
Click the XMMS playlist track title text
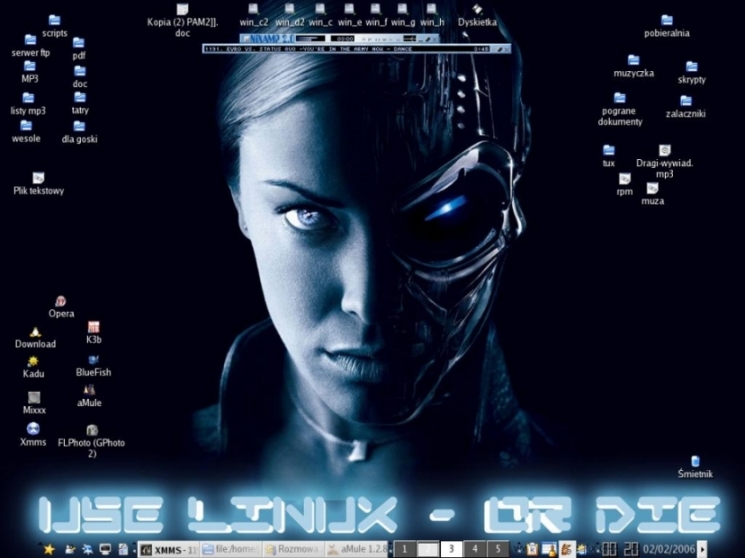click(309, 49)
